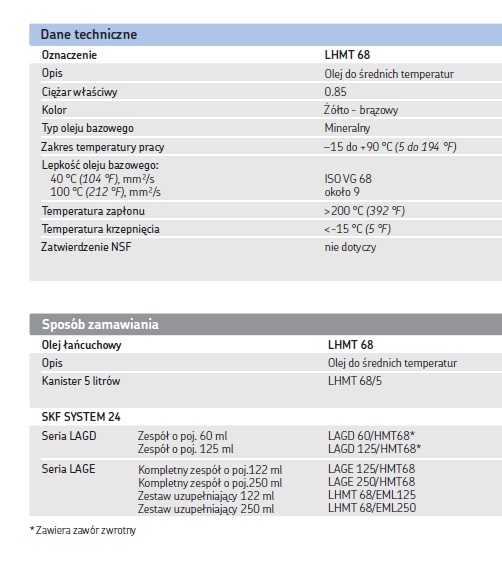Screen dimensions: 502x575
Task: Click the 'LHMT 68' value next to Oznaczenie
Action: click(347, 55)
